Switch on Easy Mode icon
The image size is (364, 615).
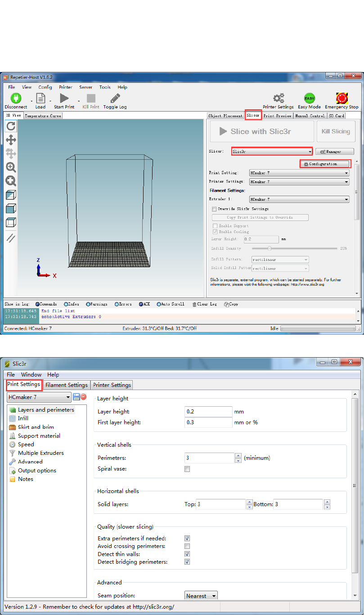pyautogui.click(x=309, y=98)
